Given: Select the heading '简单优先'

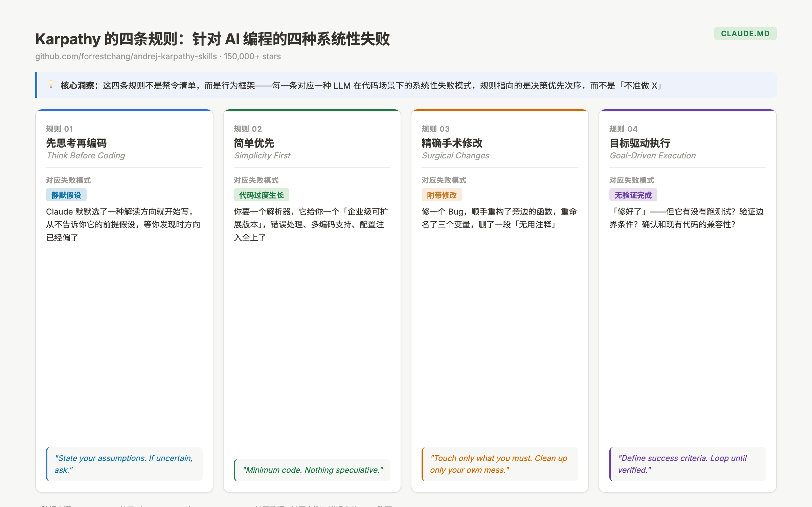Looking at the screenshot, I should (x=254, y=143).
